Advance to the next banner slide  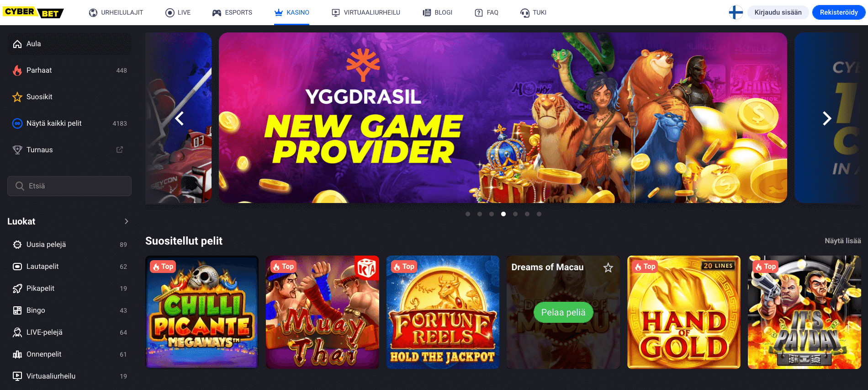[827, 118]
